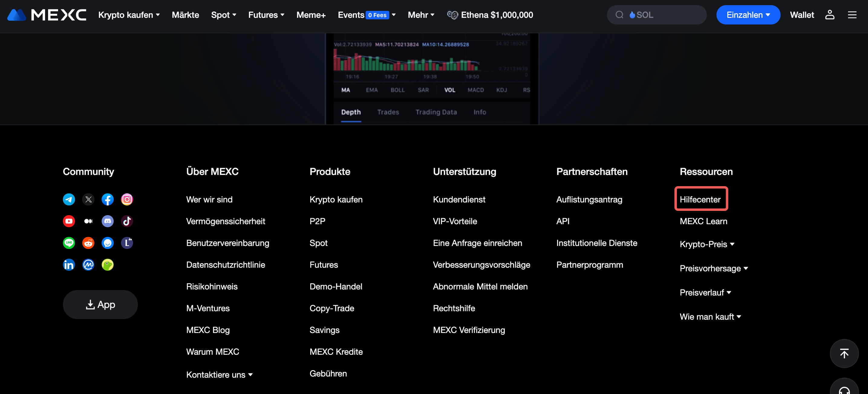Open the Ethena $1,000,000 promotion
Viewport: 868px width, 394px height.
click(x=490, y=15)
